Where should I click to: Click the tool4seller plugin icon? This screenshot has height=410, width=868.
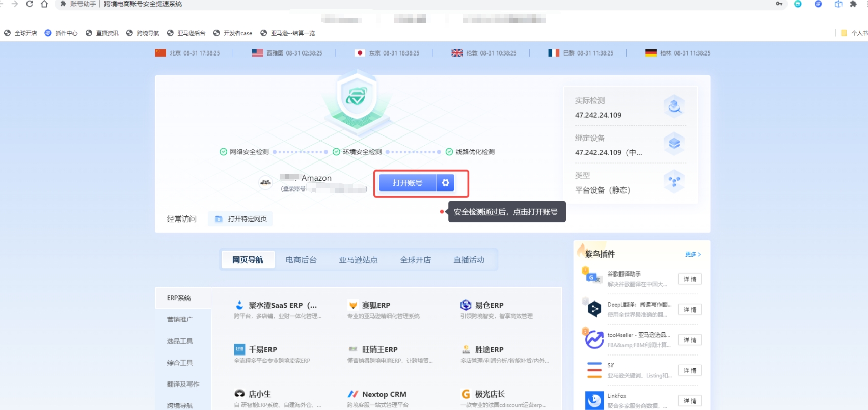[x=594, y=339]
